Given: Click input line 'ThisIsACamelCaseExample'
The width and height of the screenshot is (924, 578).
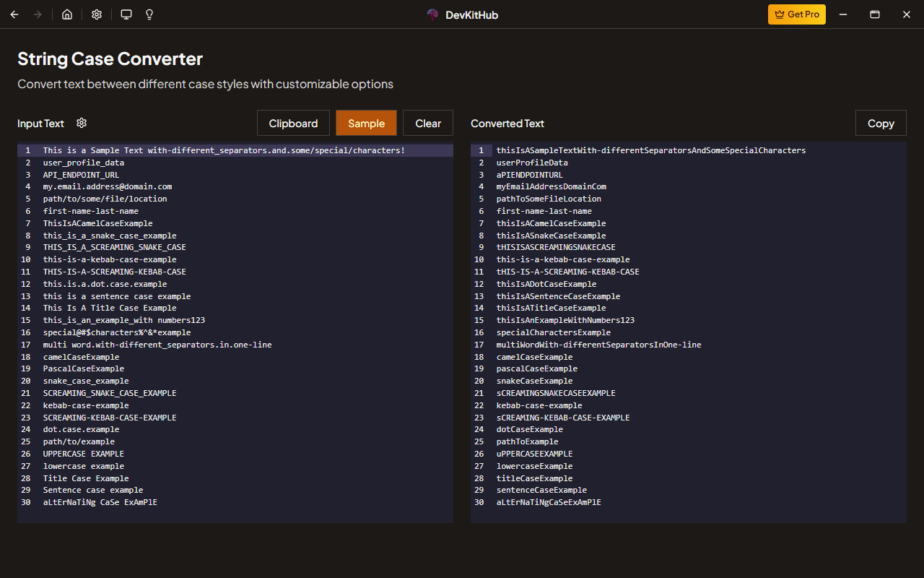Looking at the screenshot, I should tap(97, 223).
